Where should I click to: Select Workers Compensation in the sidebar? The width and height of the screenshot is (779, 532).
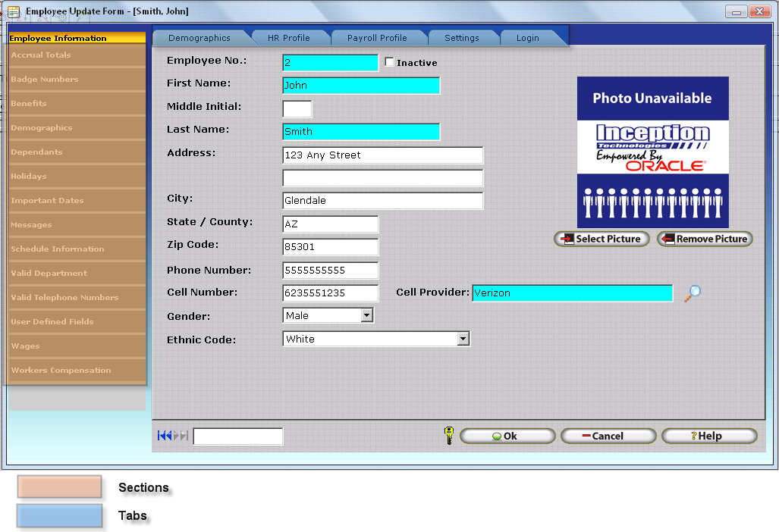61,371
